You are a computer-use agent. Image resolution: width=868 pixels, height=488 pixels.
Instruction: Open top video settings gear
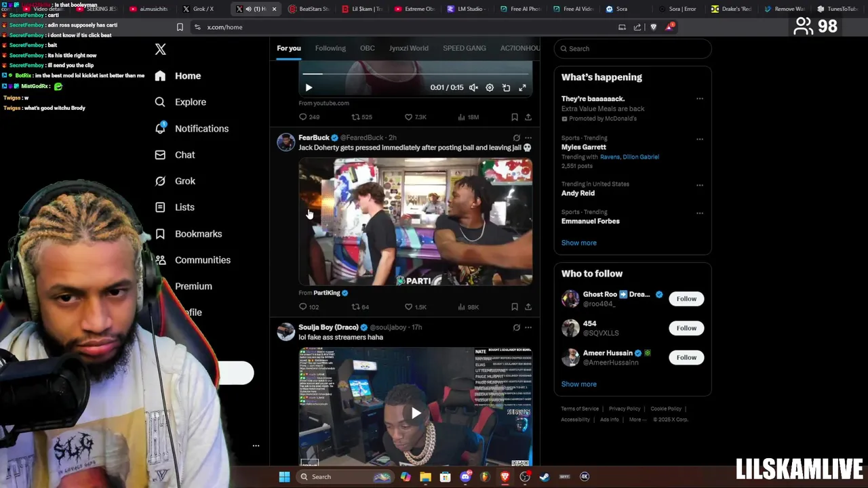coord(490,87)
